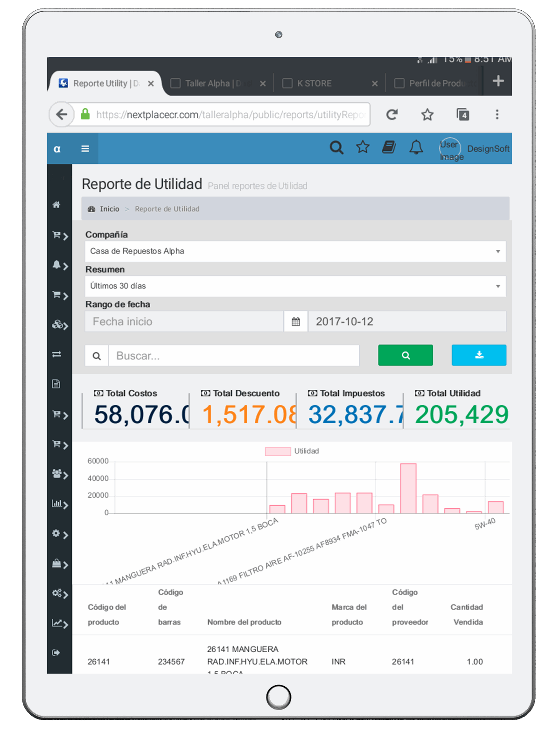The image size is (560, 739).
Task: Click the sign-out icon in sidebar
Action: pyautogui.click(x=56, y=653)
